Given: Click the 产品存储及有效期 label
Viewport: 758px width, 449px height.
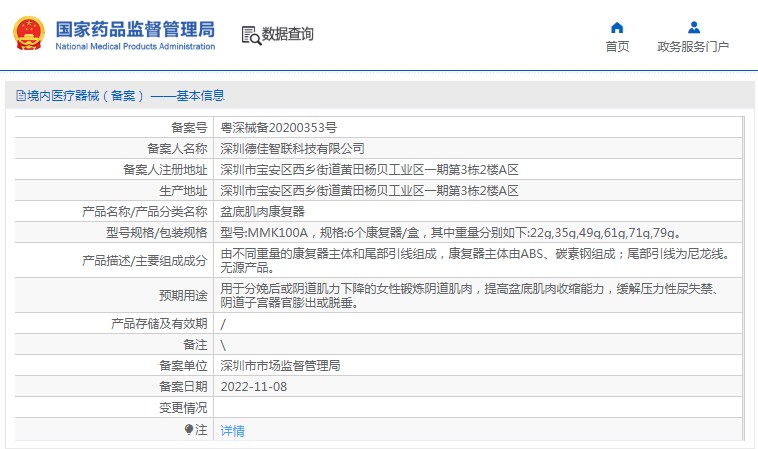Looking at the screenshot, I should point(159,323).
